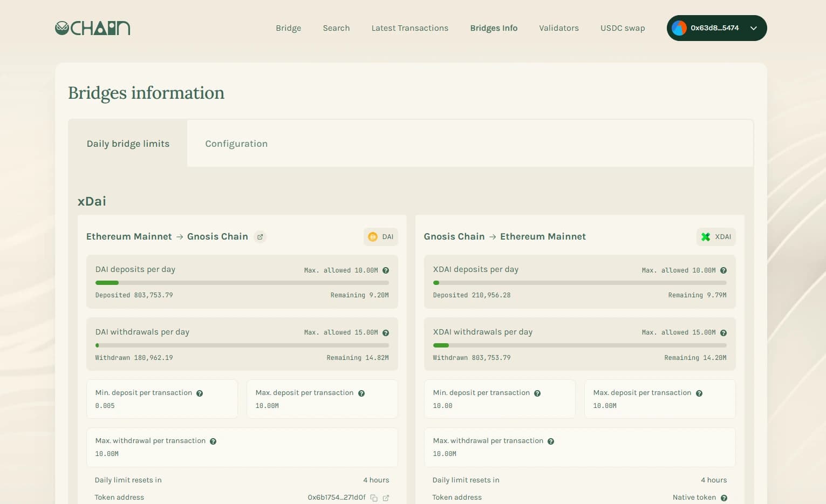Click the XDAI token badge
This screenshot has height=504, width=826.
tap(716, 237)
